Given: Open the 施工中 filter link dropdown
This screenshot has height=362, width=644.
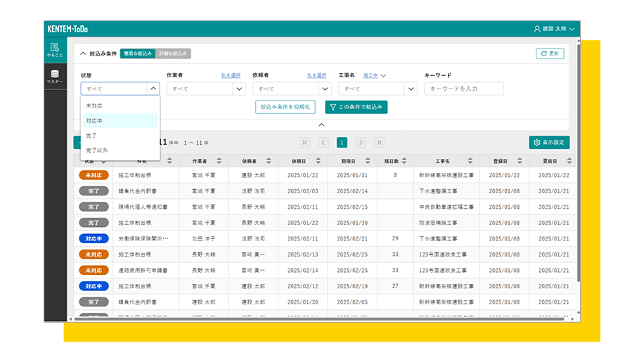Looking at the screenshot, I should tap(375, 75).
